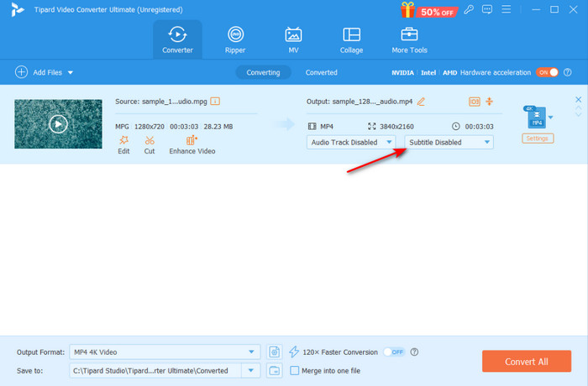Expand the output format profile arrow
The height and width of the screenshot is (386, 588).
click(x=550, y=117)
